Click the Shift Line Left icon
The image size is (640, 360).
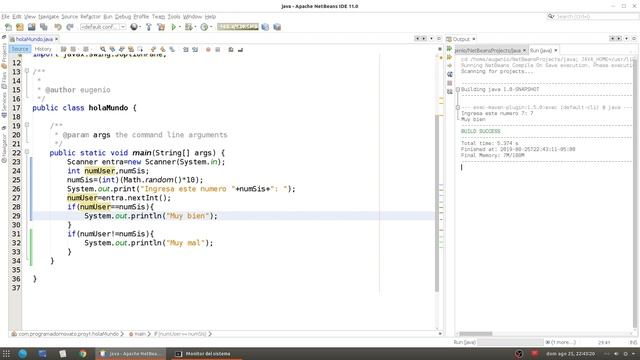(186, 49)
